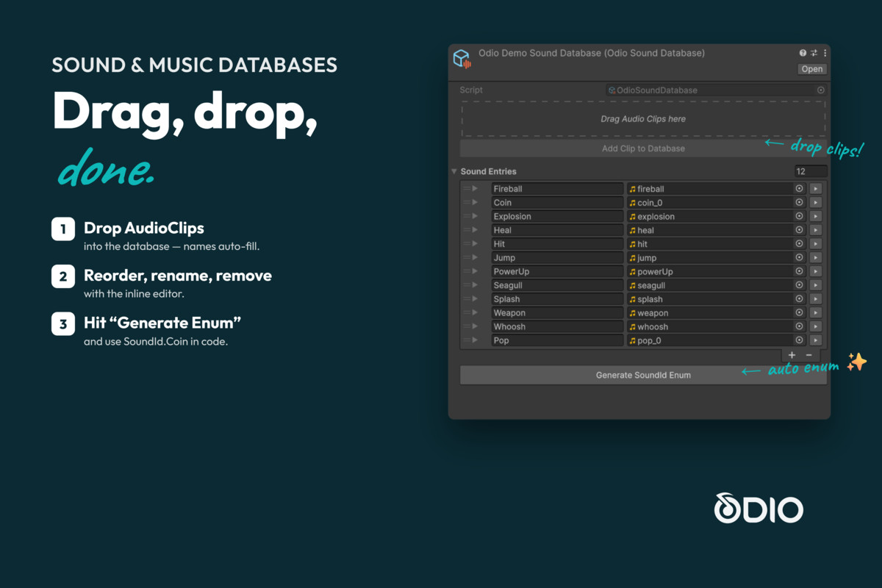The width and height of the screenshot is (882, 588).
Task: Open object picker for seagull clip
Action: point(800,285)
